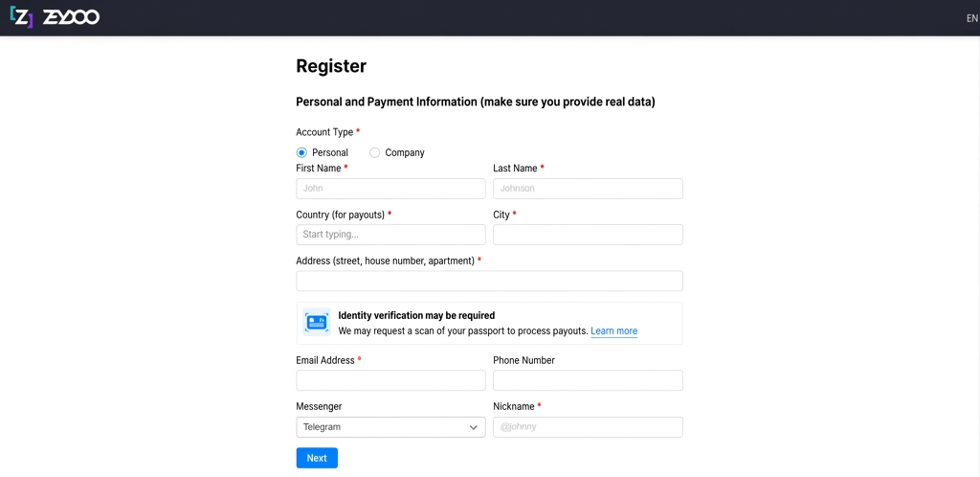Click into the Address field

tap(489, 281)
